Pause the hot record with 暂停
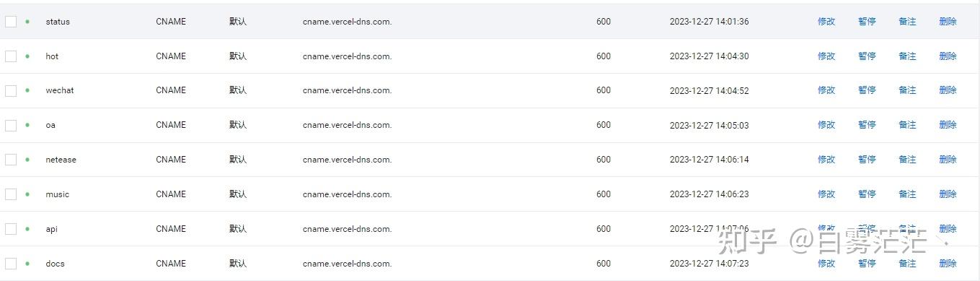Screen dimensions: 980x281 (867, 56)
